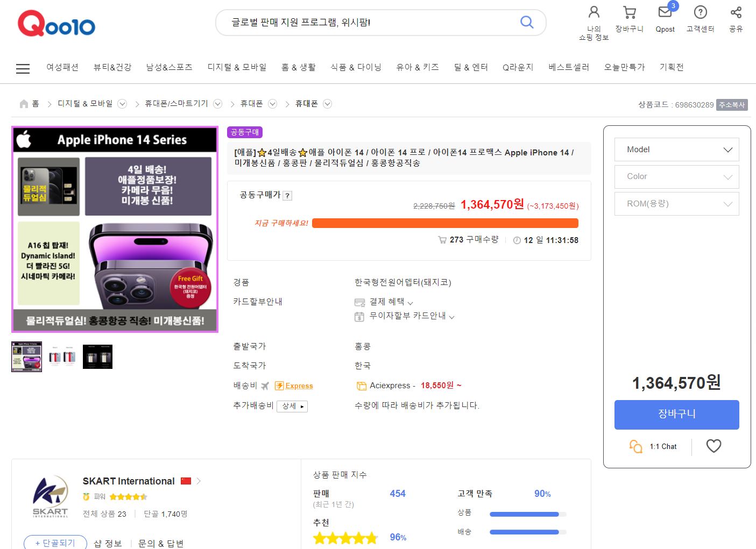Open the ROM(용량) option dropdown

tap(676, 204)
